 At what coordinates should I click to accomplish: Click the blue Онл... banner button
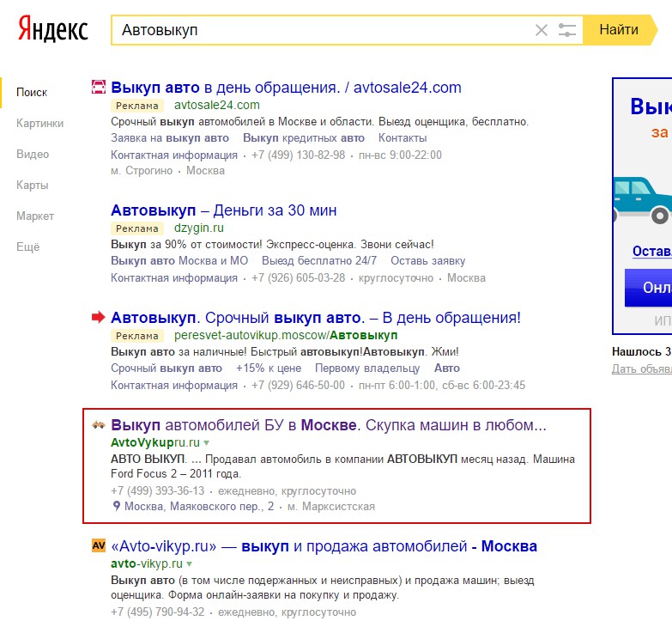(x=648, y=288)
